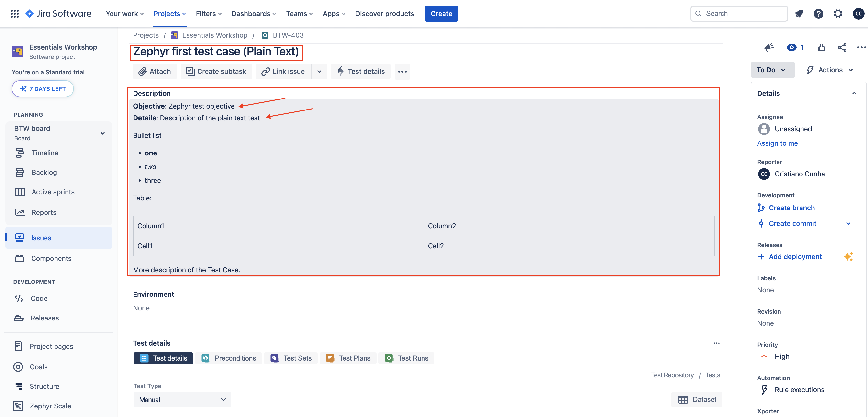Screen dimensions: 868x417
Task: Switch to the Test Plans tab
Action: (348, 358)
